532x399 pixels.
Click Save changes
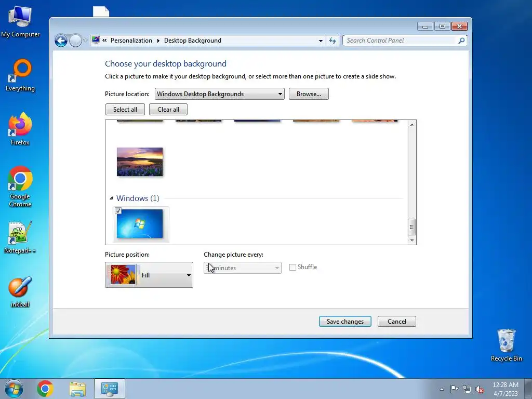point(345,321)
